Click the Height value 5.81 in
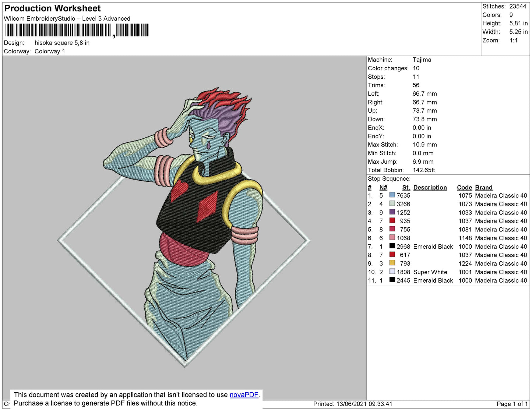532x411 pixels. (x=518, y=23)
